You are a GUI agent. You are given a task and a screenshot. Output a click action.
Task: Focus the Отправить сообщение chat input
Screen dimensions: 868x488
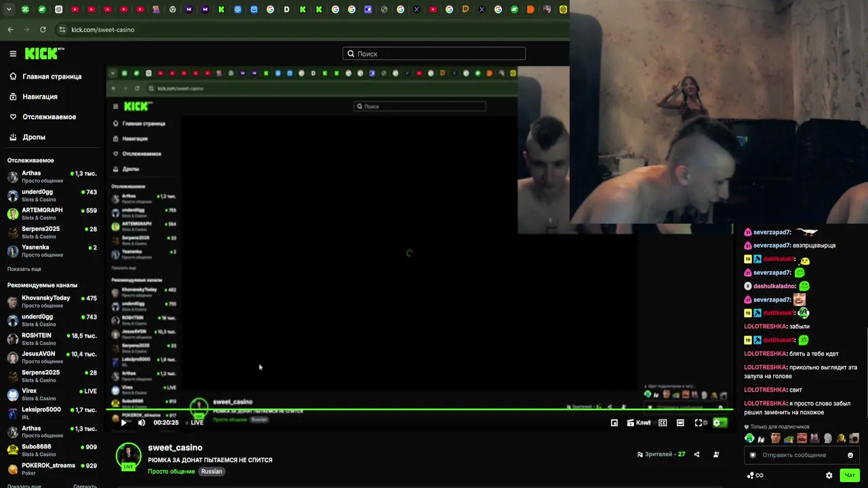click(800, 455)
